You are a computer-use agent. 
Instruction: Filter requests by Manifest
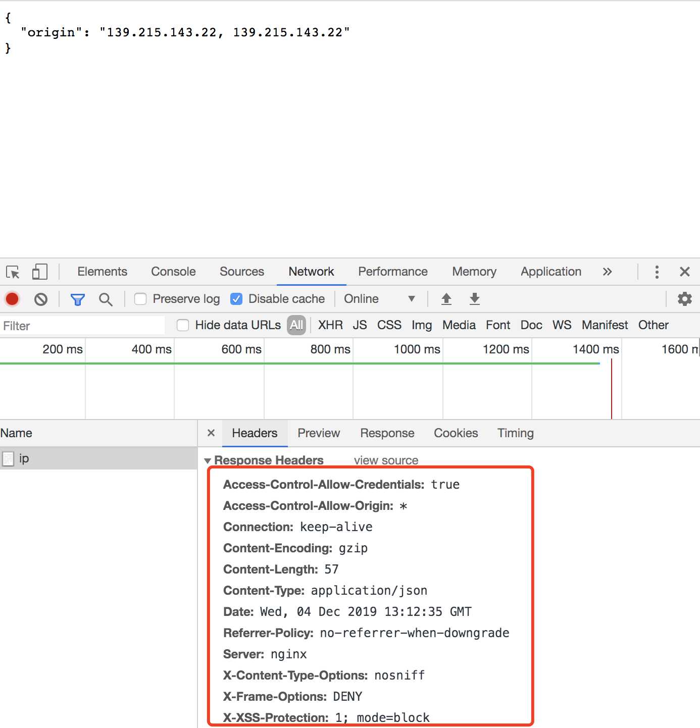605,325
